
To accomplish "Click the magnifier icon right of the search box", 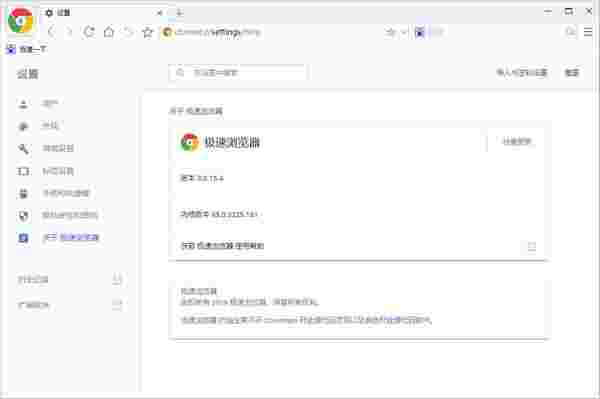I will coord(571,32).
